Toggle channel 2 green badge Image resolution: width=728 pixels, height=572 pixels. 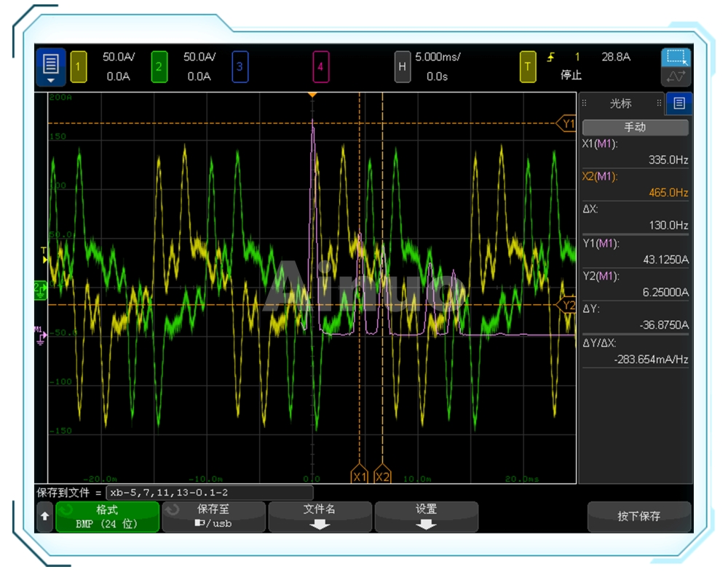[x=159, y=67]
